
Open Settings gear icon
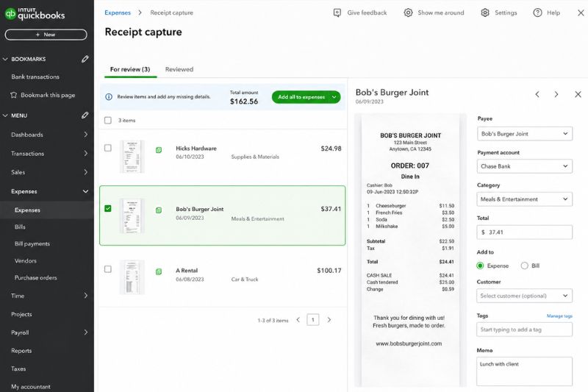(x=485, y=13)
